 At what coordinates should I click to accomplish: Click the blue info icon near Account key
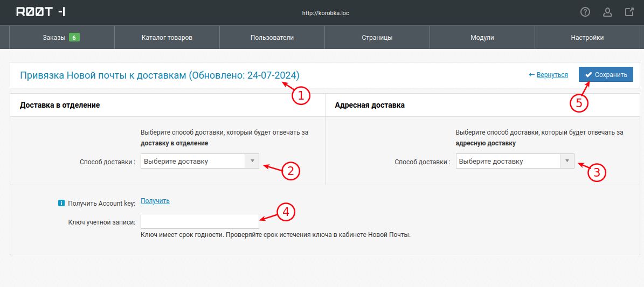pos(61,203)
